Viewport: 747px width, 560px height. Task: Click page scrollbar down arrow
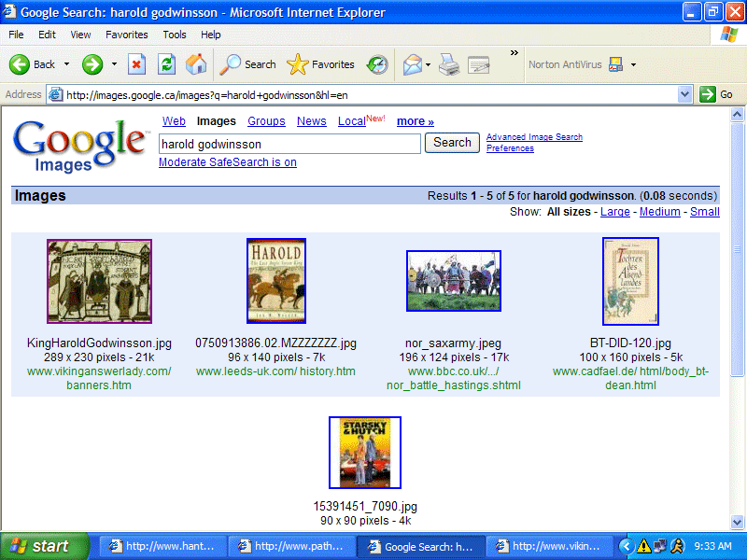[x=737, y=522]
